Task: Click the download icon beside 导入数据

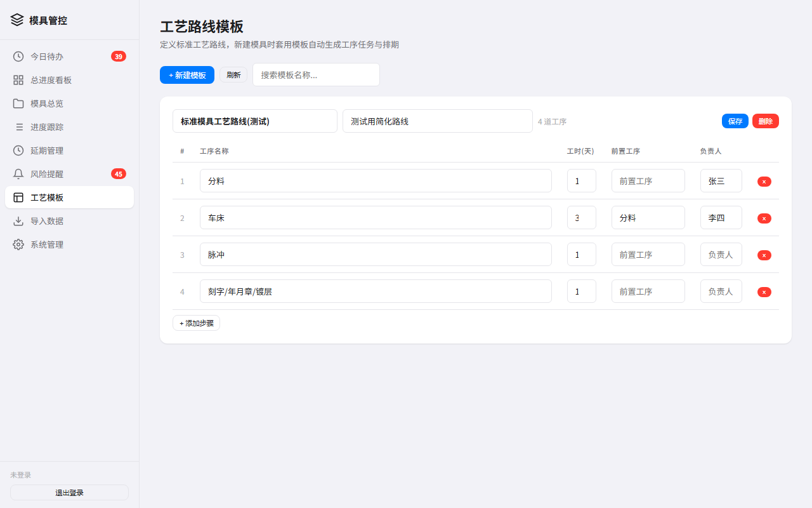Action: point(18,221)
